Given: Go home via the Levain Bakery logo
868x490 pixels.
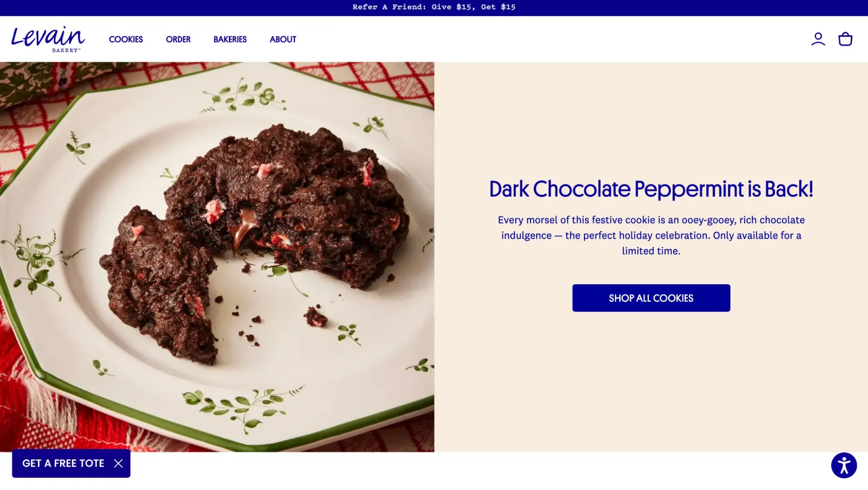Looking at the screenshot, I should (x=48, y=39).
